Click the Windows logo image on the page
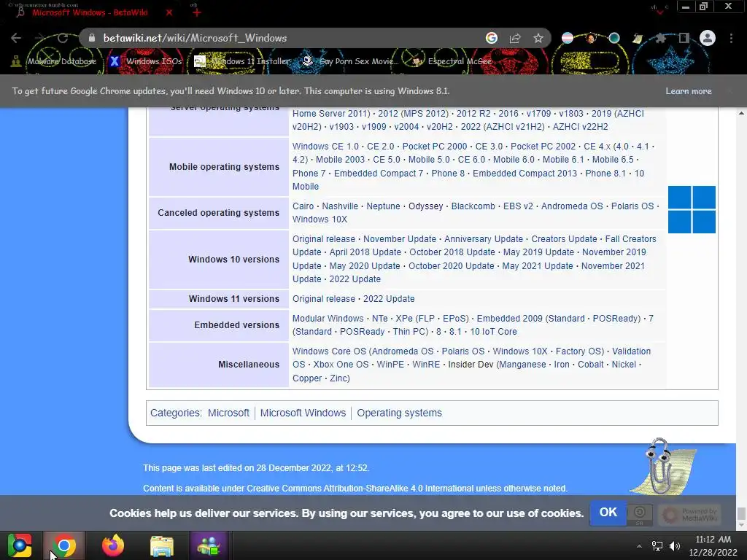The height and width of the screenshot is (560, 747). pyautogui.click(x=692, y=209)
